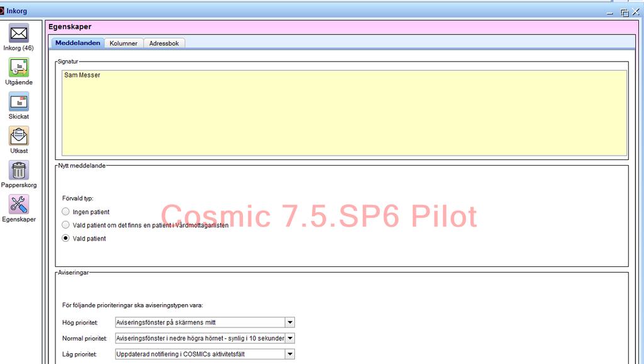Open the Papperskorg trash icon
The width and height of the screenshot is (644, 364).
pos(19,170)
